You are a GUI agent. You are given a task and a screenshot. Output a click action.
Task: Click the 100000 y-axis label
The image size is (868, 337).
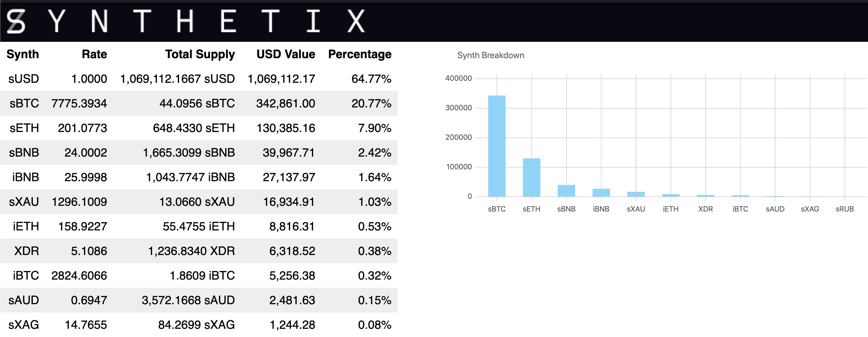[459, 167]
